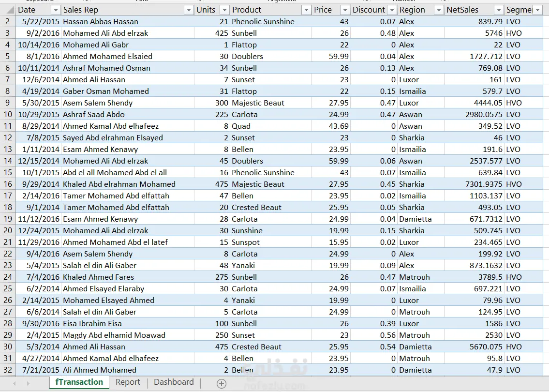Viewport: 549px width, 392px height.
Task: Open the Date column filter dropdown
Action: tap(55, 10)
